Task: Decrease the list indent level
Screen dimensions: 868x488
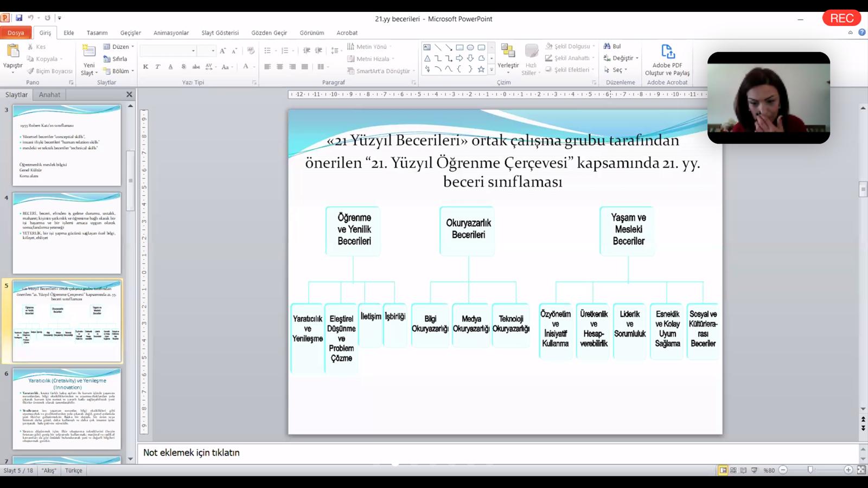Action: point(307,51)
